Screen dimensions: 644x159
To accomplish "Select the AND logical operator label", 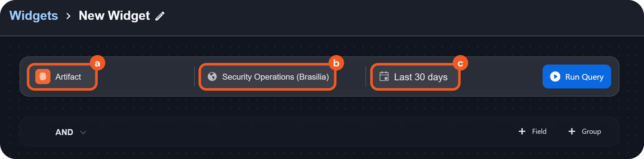I will (64, 132).
